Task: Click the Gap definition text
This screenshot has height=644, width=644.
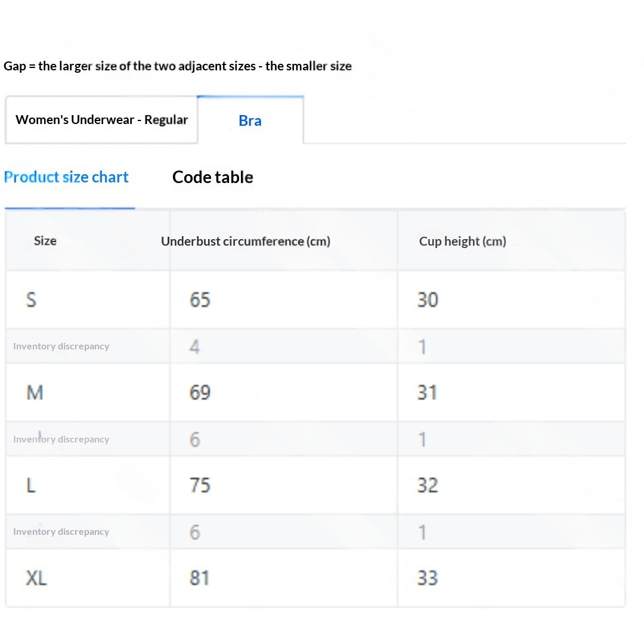Action: (178, 66)
